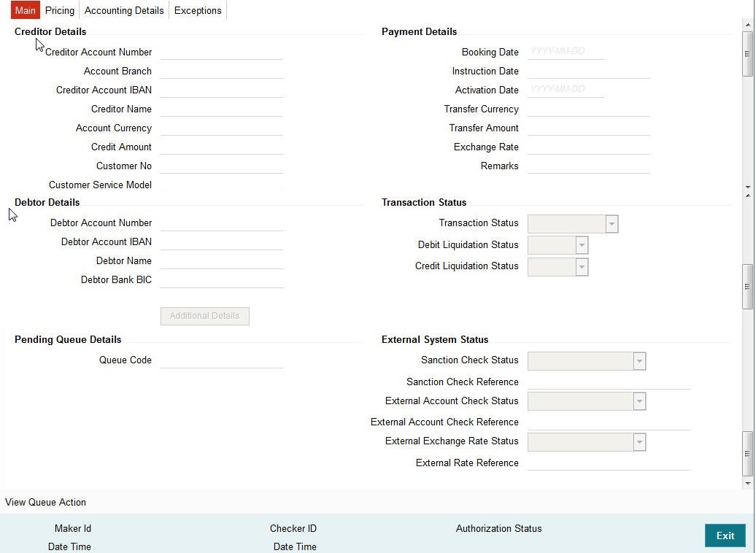Focus the Creditor Account IBAN field
This screenshot has width=756, height=553.
(222, 89)
